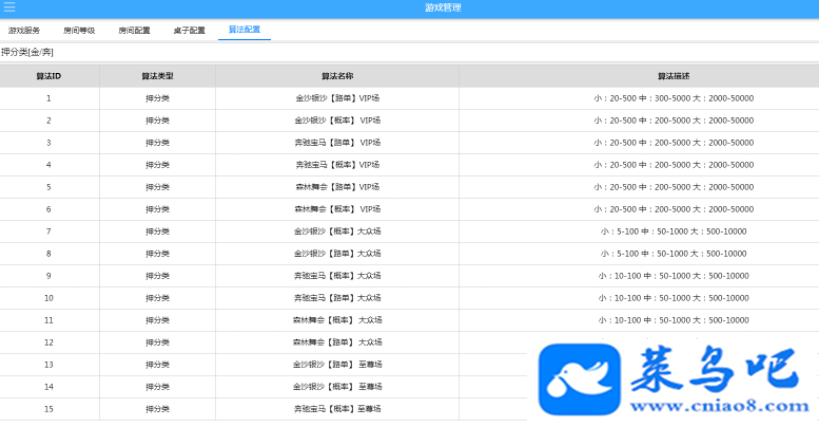Click algorithm ID 13 cell
Screen dimensions: 822x427
(49, 364)
